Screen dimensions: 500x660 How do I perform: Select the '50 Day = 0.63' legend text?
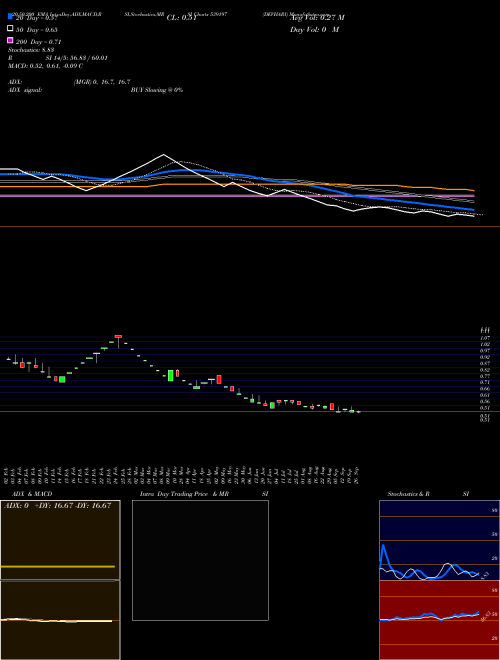click(x=37, y=30)
